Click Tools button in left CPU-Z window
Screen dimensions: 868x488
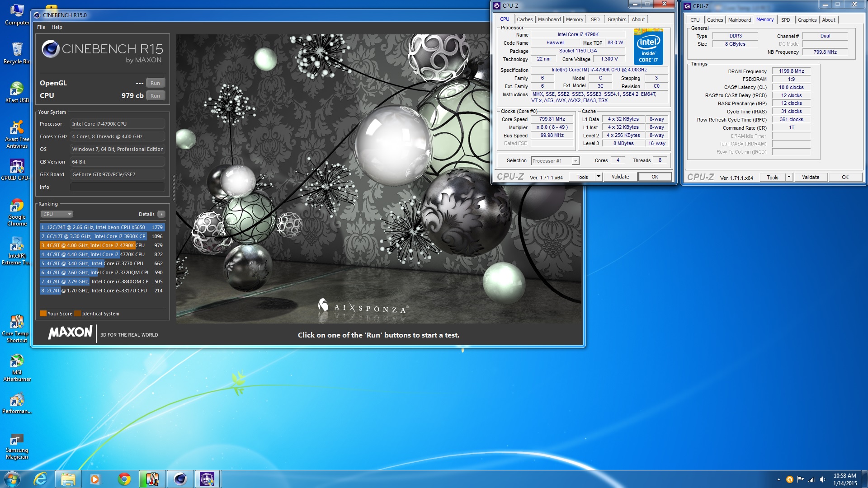click(582, 177)
